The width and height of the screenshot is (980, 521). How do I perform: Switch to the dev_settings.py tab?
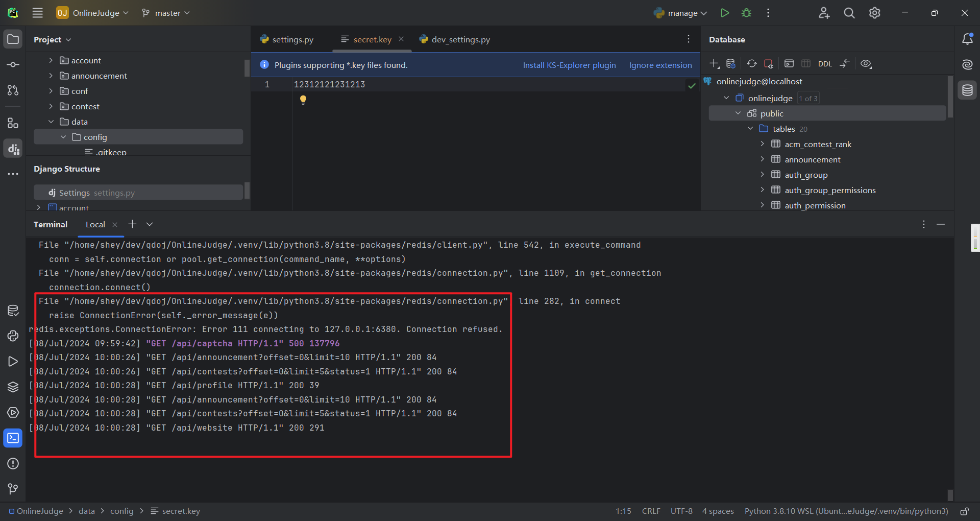(455, 39)
